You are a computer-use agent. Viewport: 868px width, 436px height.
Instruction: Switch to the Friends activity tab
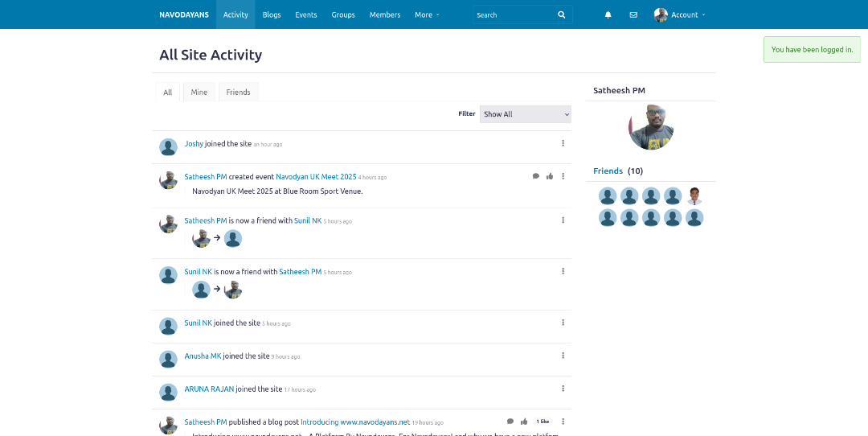coord(238,93)
